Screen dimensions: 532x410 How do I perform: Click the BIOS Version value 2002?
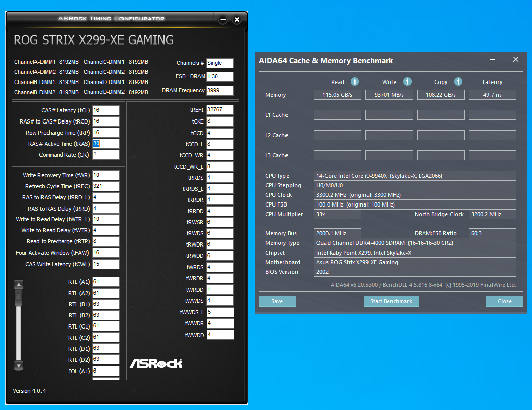(415, 272)
